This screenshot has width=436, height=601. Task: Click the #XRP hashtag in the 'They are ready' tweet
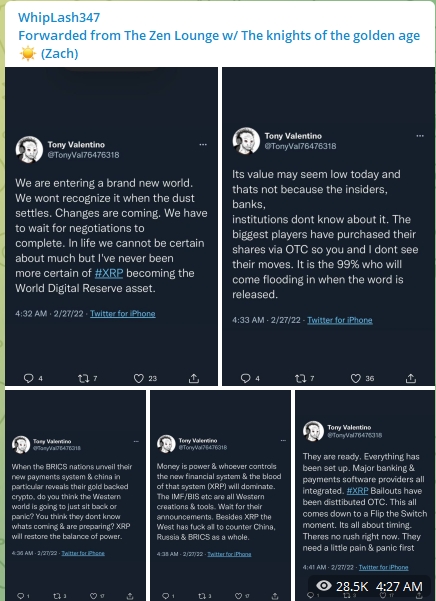pyautogui.click(x=357, y=491)
